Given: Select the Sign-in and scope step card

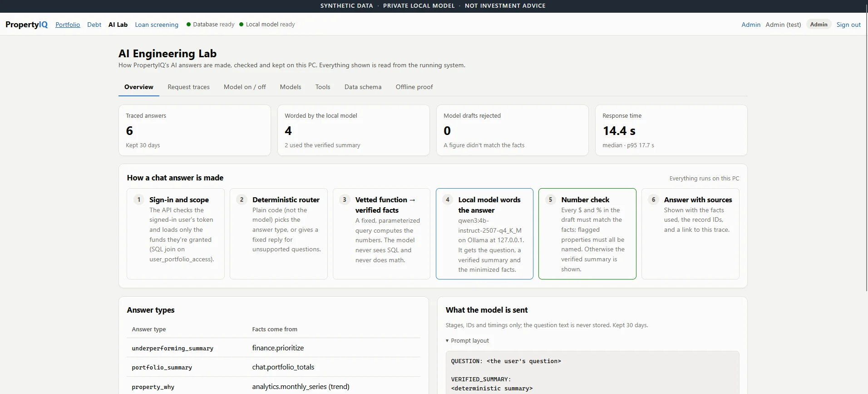Looking at the screenshot, I should coord(176,234).
